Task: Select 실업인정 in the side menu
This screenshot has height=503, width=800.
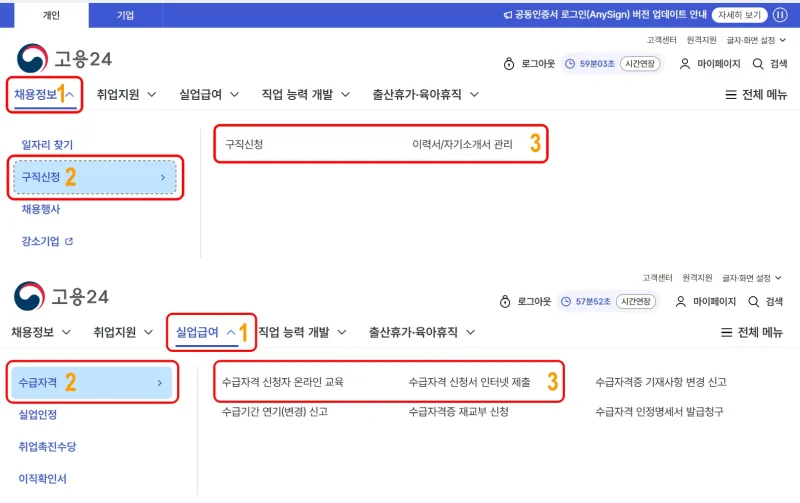Action: click(38, 414)
